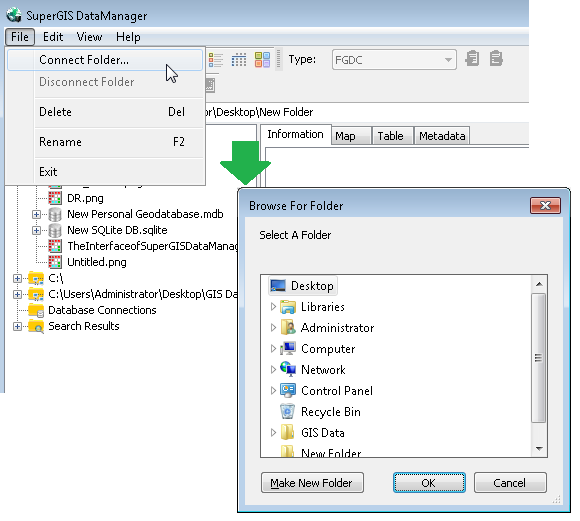The image size is (580, 521).
Task: Expand the C:\ folder connection
Action: point(17,278)
